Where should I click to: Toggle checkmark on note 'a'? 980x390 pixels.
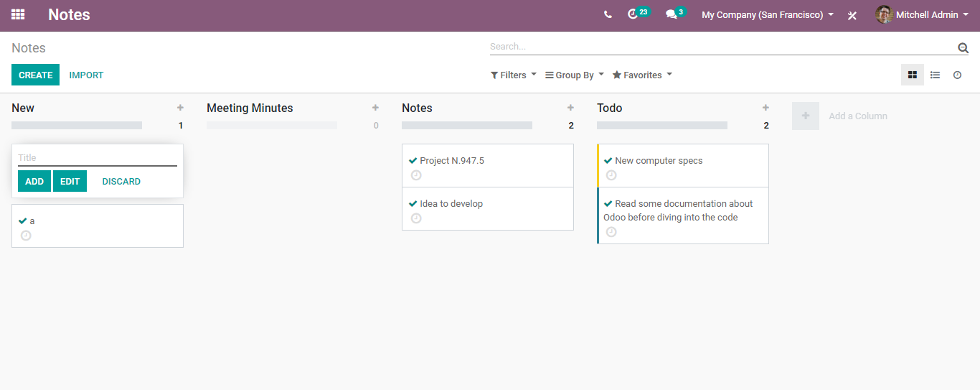coord(23,221)
